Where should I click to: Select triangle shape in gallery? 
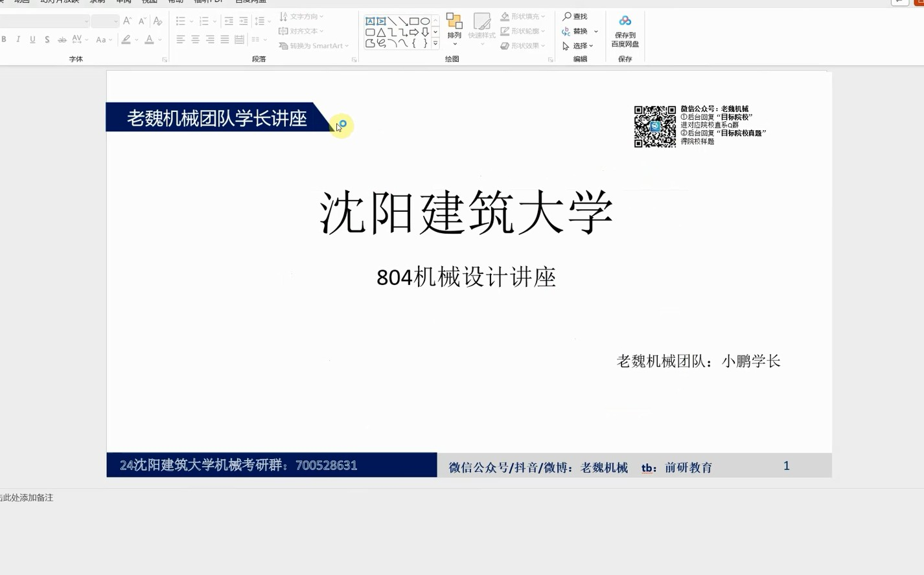tap(381, 32)
